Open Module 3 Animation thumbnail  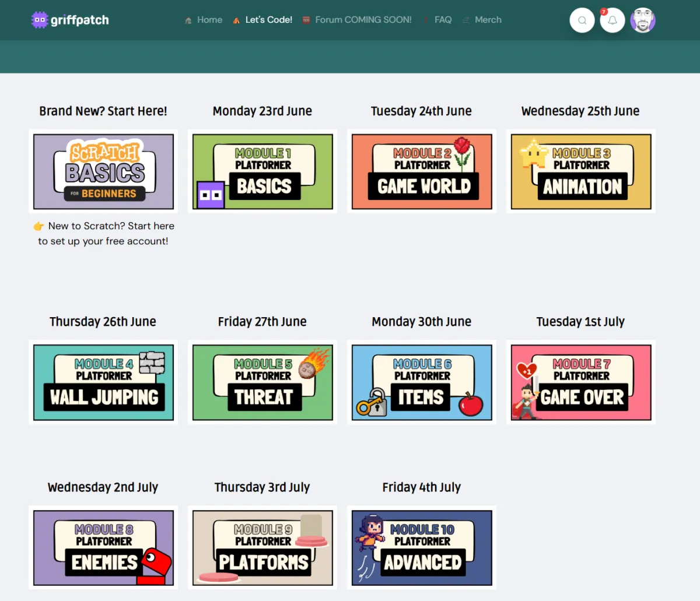(x=581, y=171)
